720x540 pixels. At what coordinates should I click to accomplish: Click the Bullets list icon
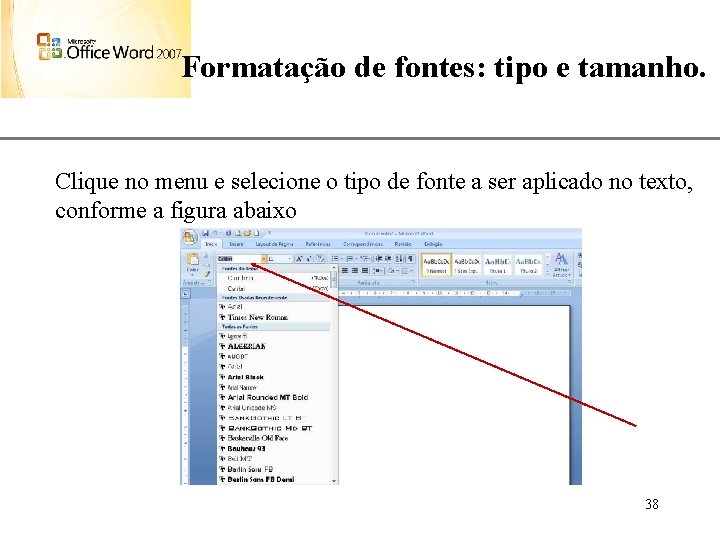point(335,259)
